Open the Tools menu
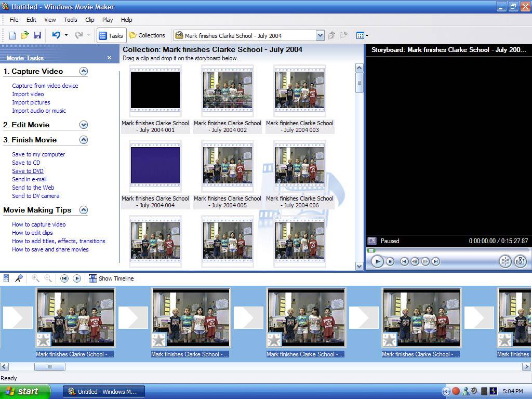 pos(71,20)
